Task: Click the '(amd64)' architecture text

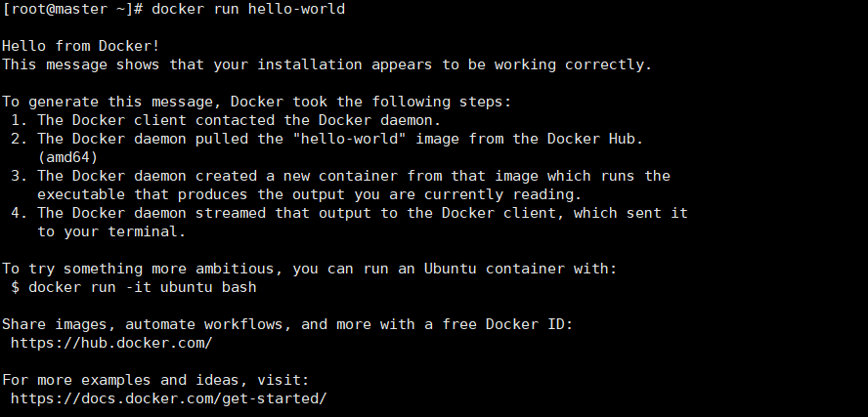Action: coord(67,157)
